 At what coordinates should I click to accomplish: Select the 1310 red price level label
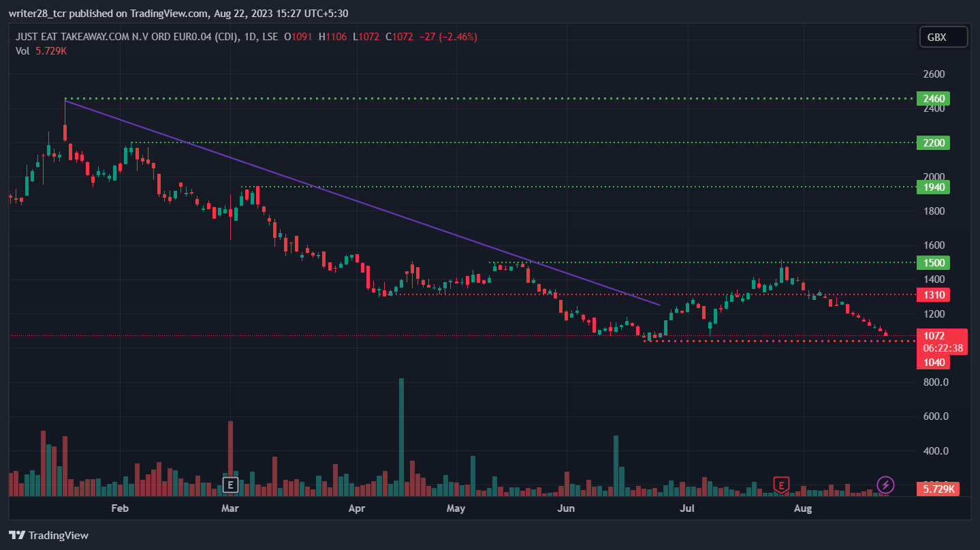click(x=933, y=294)
